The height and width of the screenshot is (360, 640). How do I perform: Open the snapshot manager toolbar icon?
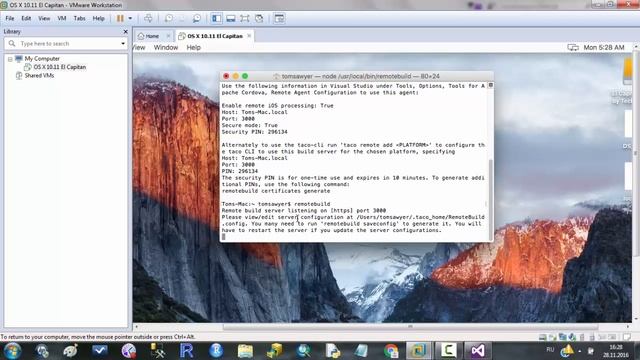[x=197, y=18]
